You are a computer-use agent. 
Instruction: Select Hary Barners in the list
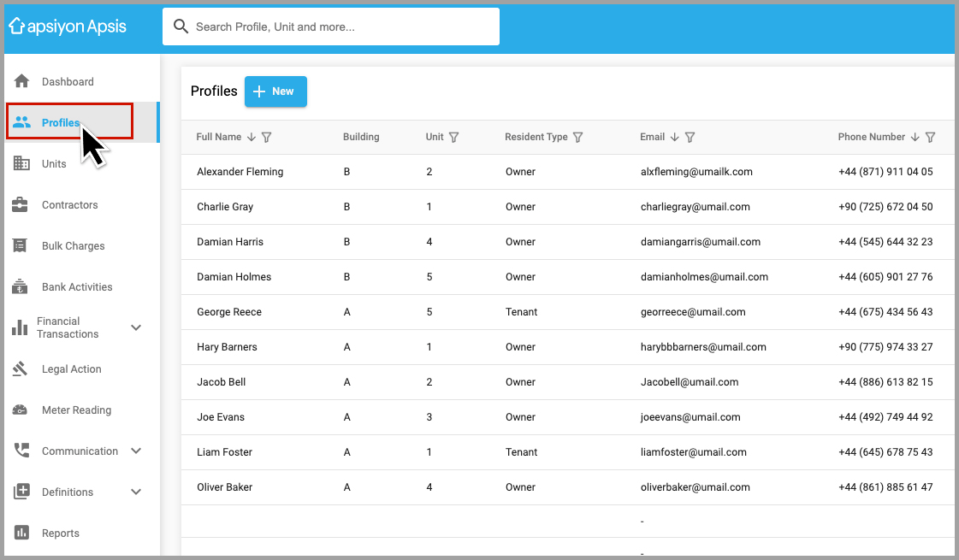point(227,346)
